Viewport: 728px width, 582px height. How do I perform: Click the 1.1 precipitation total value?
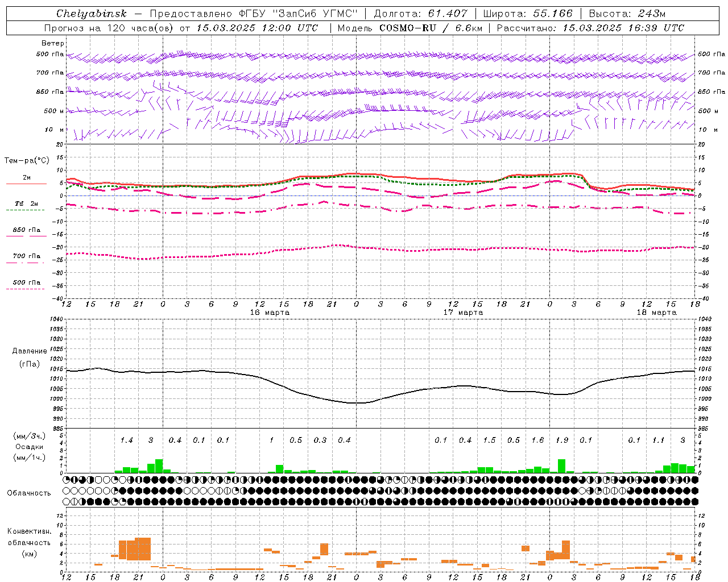(658, 440)
